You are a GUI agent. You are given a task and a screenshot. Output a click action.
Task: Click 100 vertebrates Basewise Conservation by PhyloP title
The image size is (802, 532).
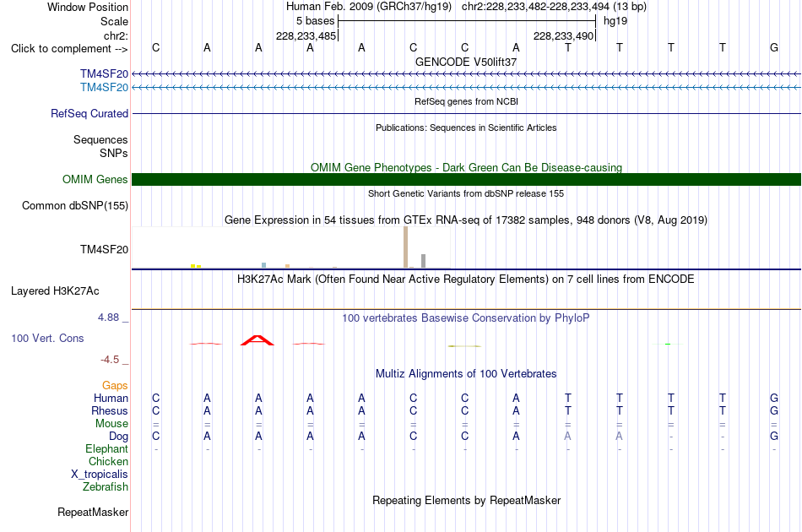point(466,318)
